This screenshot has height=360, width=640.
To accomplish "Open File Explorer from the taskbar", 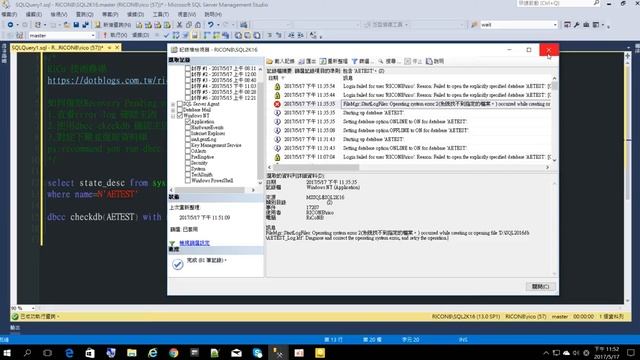I will tap(131, 353).
